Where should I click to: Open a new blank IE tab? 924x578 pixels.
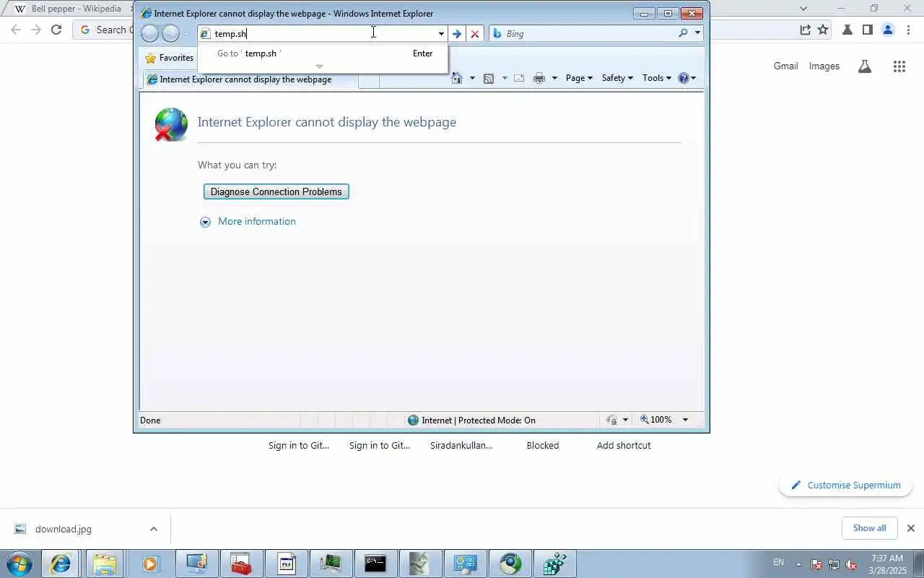368,80
